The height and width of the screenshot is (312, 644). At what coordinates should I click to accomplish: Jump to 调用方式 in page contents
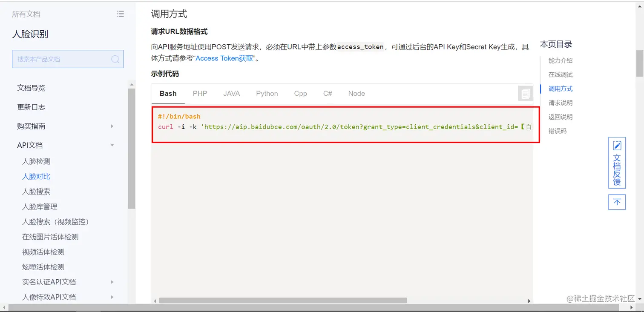561,89
